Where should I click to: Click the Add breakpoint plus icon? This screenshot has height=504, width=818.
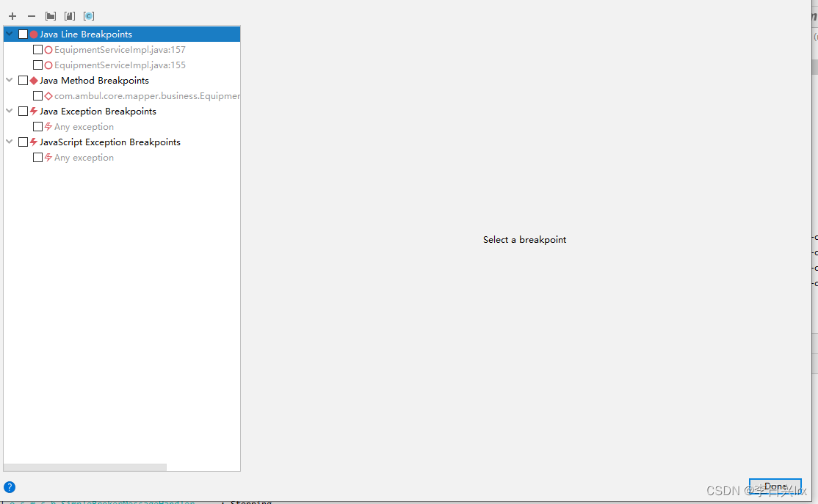(x=12, y=16)
